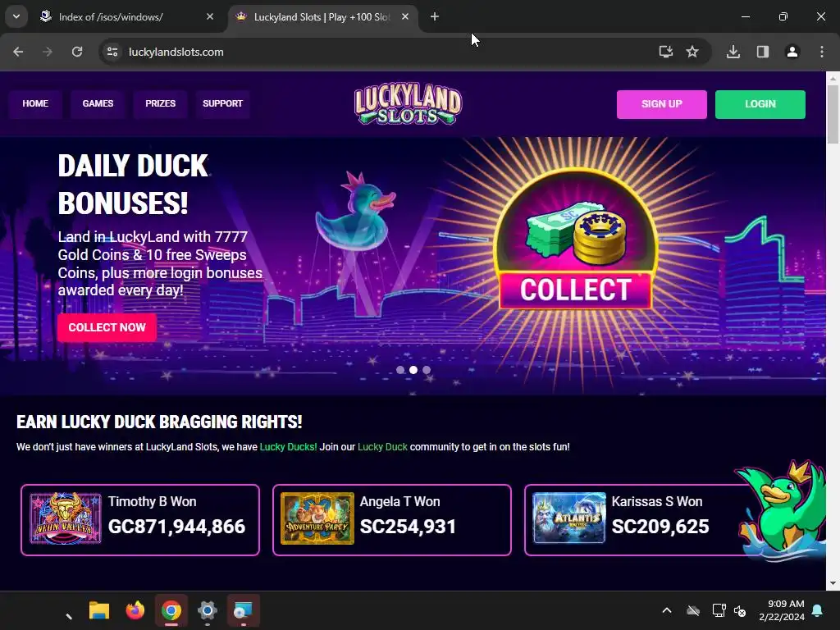The height and width of the screenshot is (630, 840).
Task: Open the Adventure Party game thumbnail
Action: coord(317,518)
